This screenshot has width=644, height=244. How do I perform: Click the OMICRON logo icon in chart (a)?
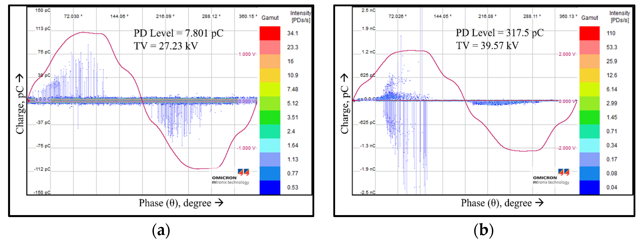[x=243, y=172]
